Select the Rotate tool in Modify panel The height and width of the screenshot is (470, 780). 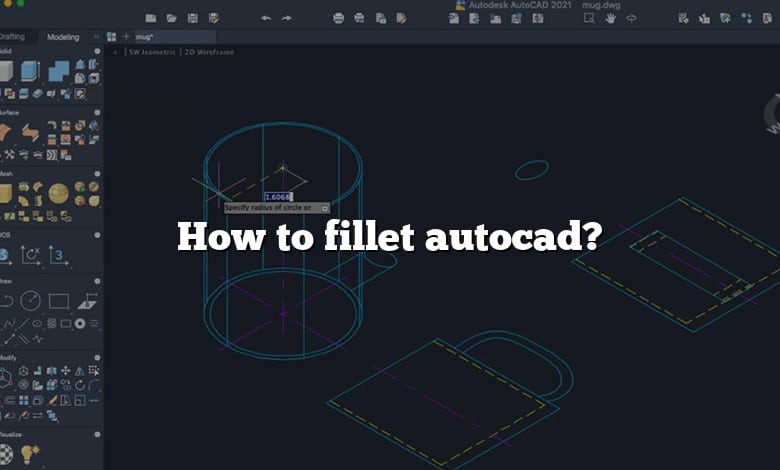pos(80,385)
